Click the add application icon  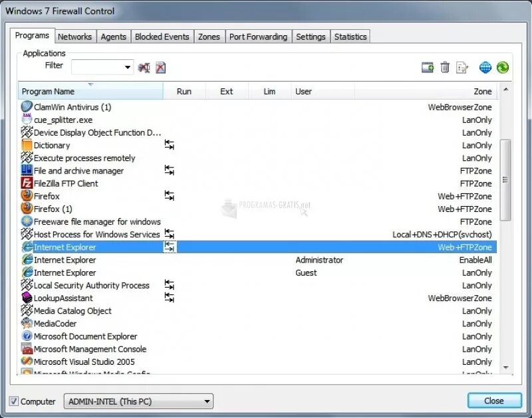(x=428, y=68)
